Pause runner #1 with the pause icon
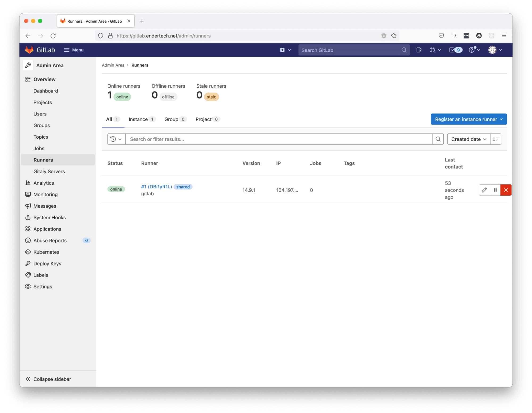This screenshot has height=413, width=532. 495,190
